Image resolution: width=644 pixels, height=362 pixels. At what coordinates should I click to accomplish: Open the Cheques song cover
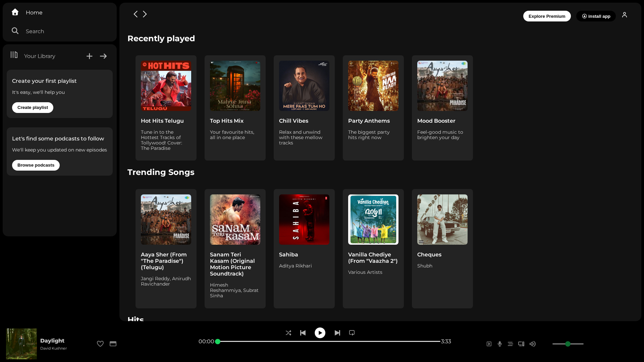click(442, 220)
